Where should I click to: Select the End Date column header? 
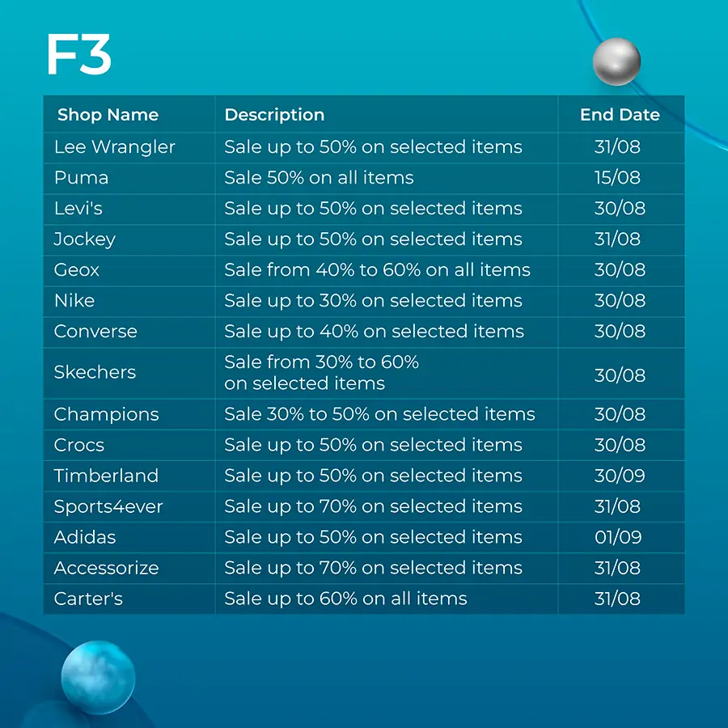click(x=620, y=115)
